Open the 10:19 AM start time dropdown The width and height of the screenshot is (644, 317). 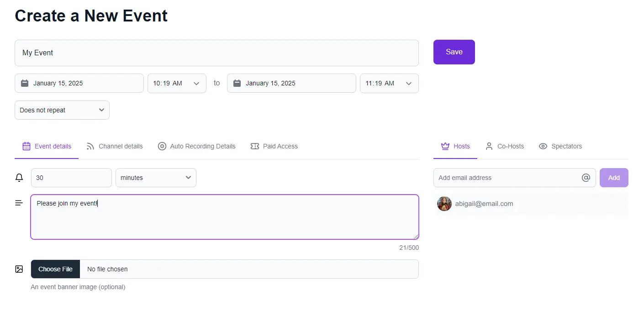pyautogui.click(x=177, y=83)
